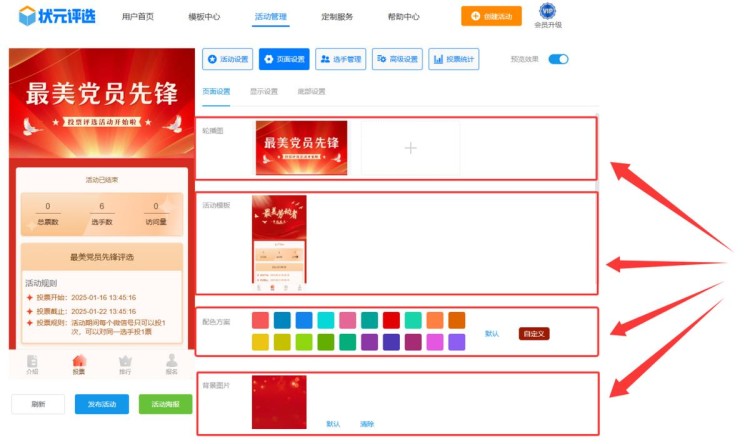Screen dimensions: 750x444
Task: Toggle the 预览效果 preview switch
Action: [558, 59]
